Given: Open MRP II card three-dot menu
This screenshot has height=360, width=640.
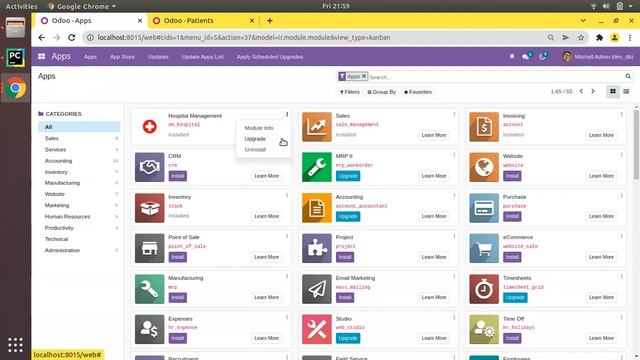Looking at the screenshot, I should point(454,155).
